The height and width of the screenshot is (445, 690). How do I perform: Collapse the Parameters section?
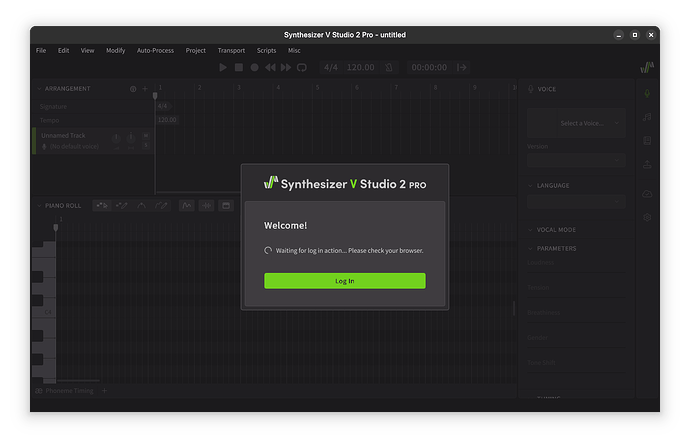coord(531,248)
